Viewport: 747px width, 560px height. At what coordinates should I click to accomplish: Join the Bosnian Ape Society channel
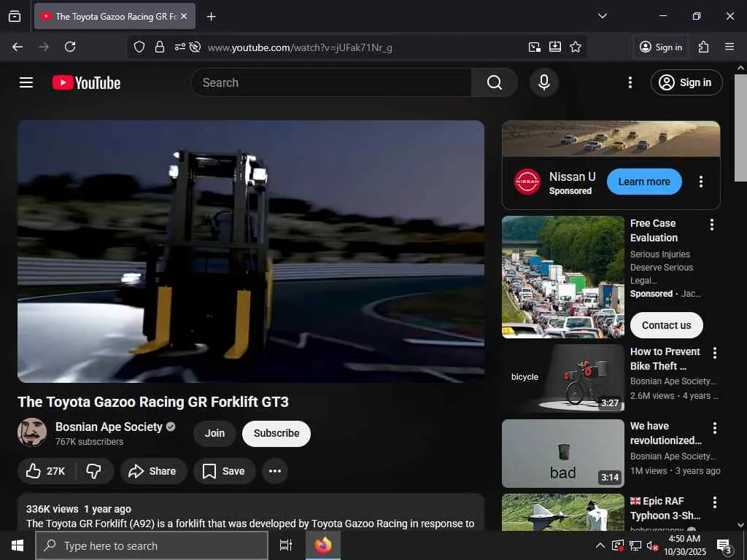click(214, 433)
